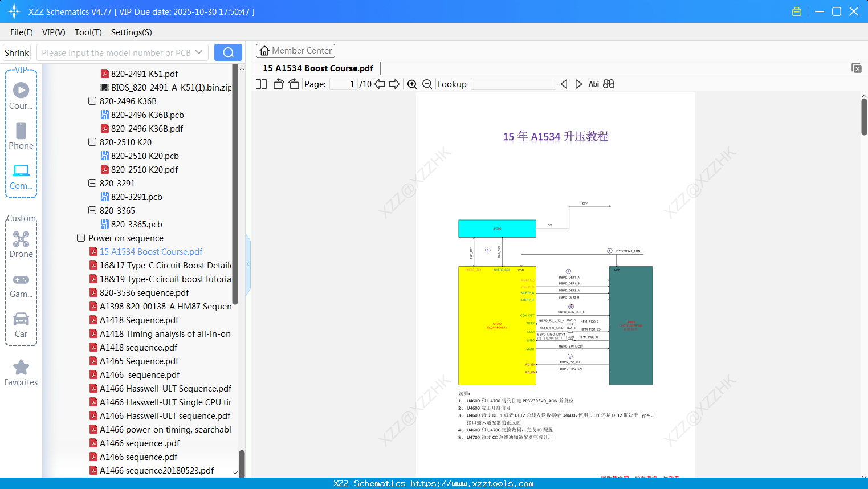Viewport: 868px width, 489px height.
Task: Click the home icon in Member Center
Action: click(x=264, y=51)
